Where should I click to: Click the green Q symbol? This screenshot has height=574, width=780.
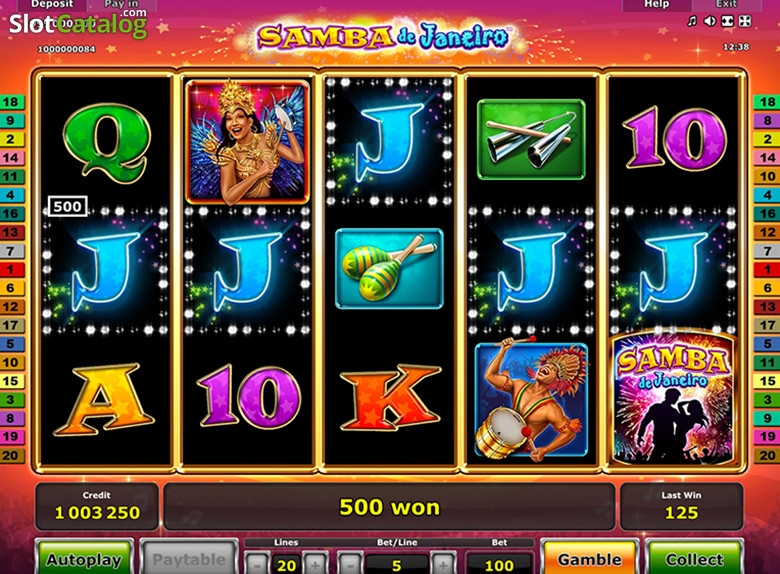click(106, 142)
